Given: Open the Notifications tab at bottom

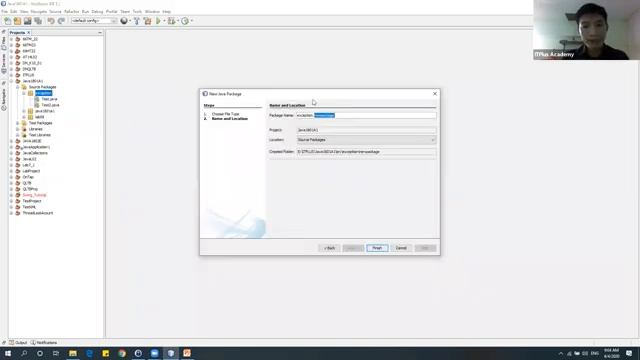Looking at the screenshot, I should click(x=44, y=342).
